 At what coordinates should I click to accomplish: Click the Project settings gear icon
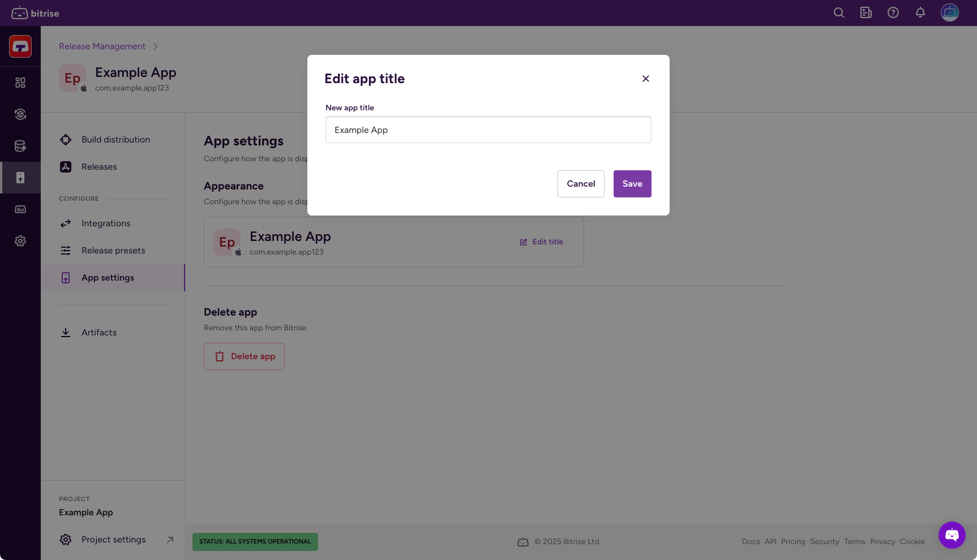tap(66, 540)
